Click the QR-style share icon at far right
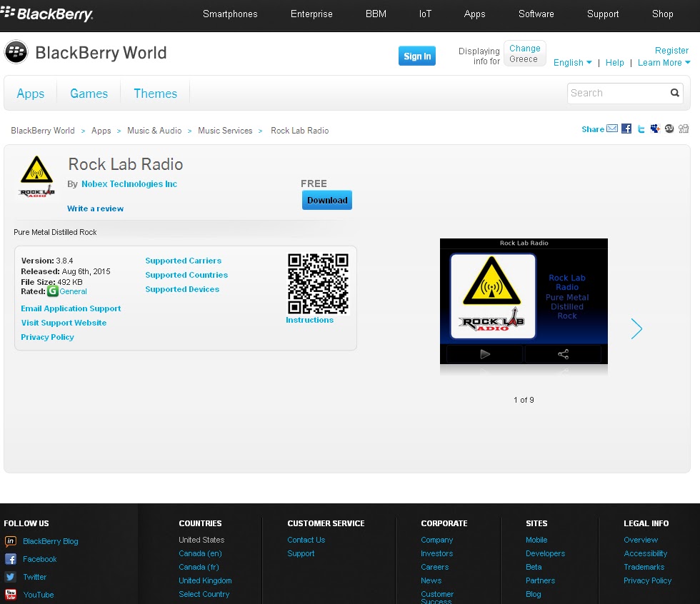 pos(684,129)
